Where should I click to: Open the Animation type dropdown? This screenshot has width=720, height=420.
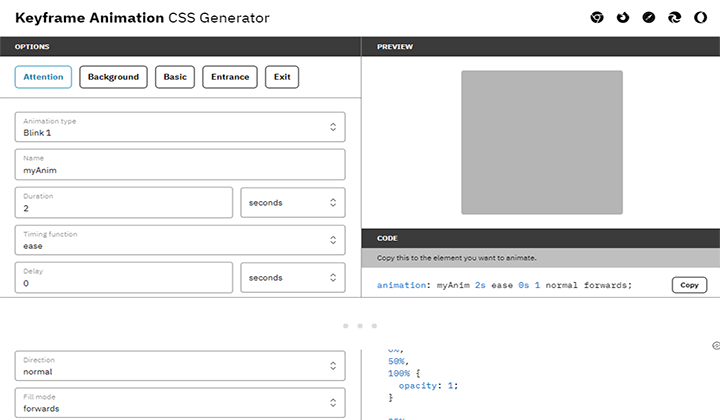[x=180, y=127]
